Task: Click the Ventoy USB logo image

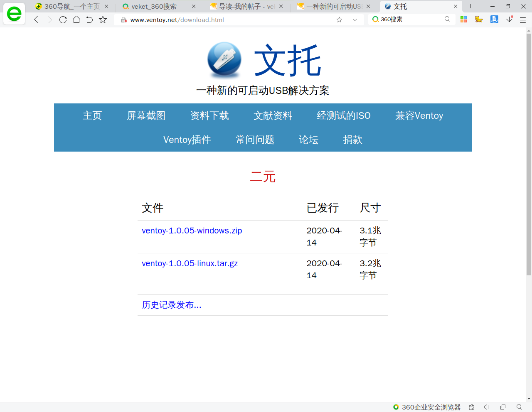Action: point(224,60)
